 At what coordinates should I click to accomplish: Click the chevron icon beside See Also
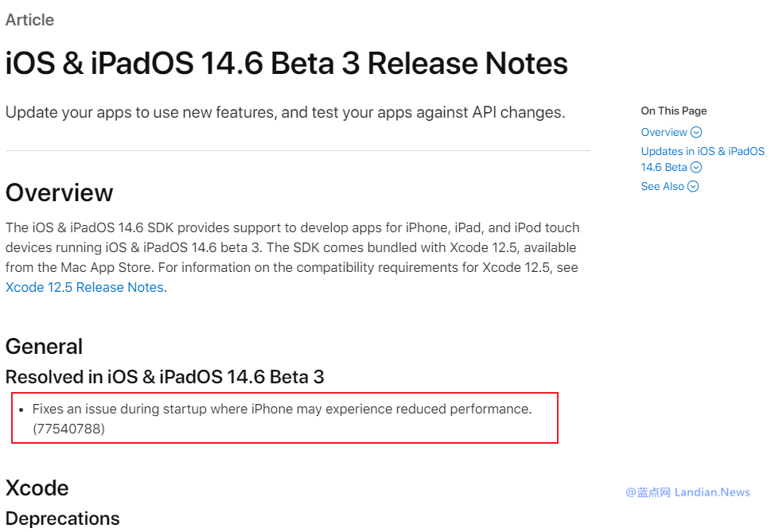pos(693,187)
